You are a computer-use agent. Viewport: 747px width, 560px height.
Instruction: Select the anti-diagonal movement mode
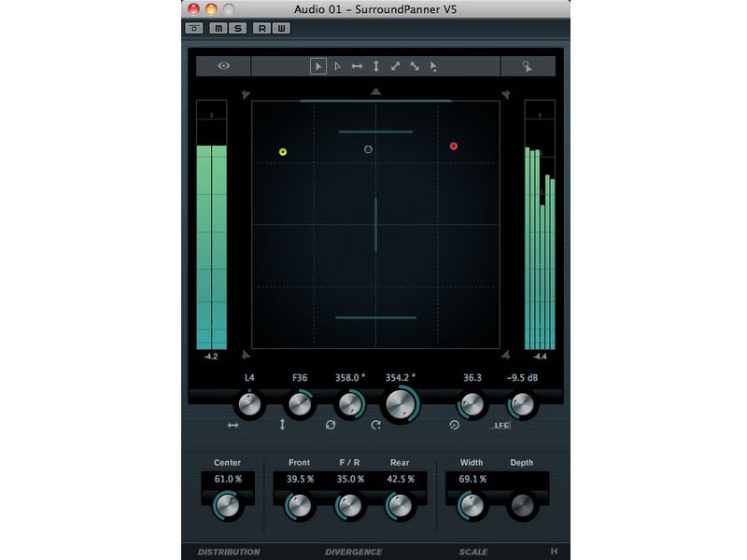(416, 65)
